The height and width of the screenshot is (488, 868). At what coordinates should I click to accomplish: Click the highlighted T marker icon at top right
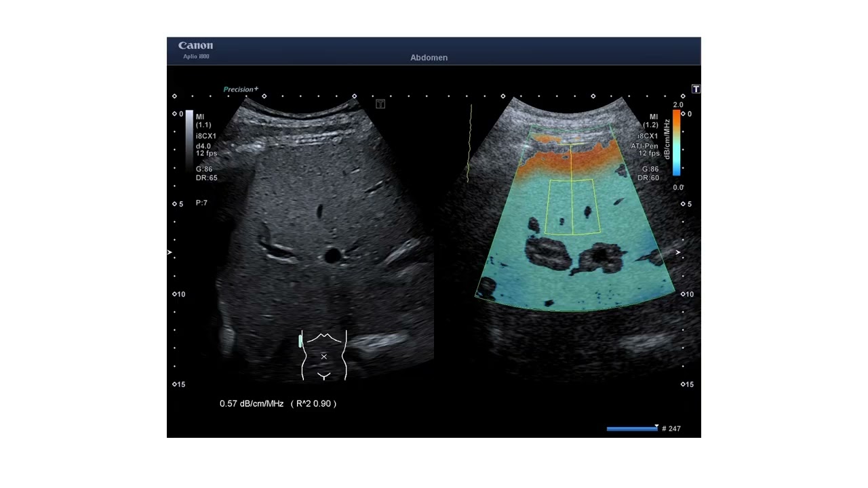696,89
